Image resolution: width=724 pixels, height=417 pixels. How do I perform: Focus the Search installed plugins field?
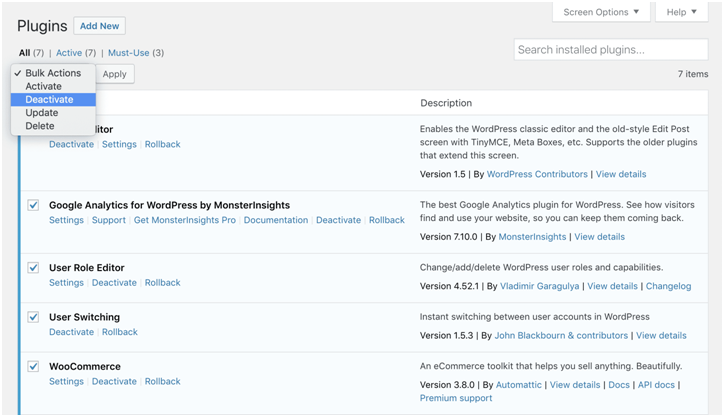coord(611,50)
